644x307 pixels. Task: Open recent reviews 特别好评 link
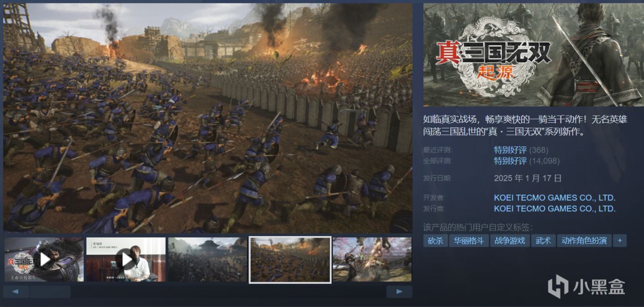click(x=510, y=150)
